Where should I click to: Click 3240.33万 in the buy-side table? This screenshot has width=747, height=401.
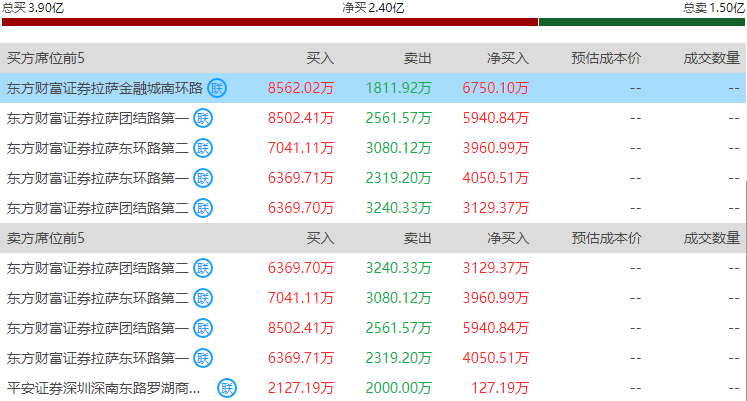click(x=398, y=208)
